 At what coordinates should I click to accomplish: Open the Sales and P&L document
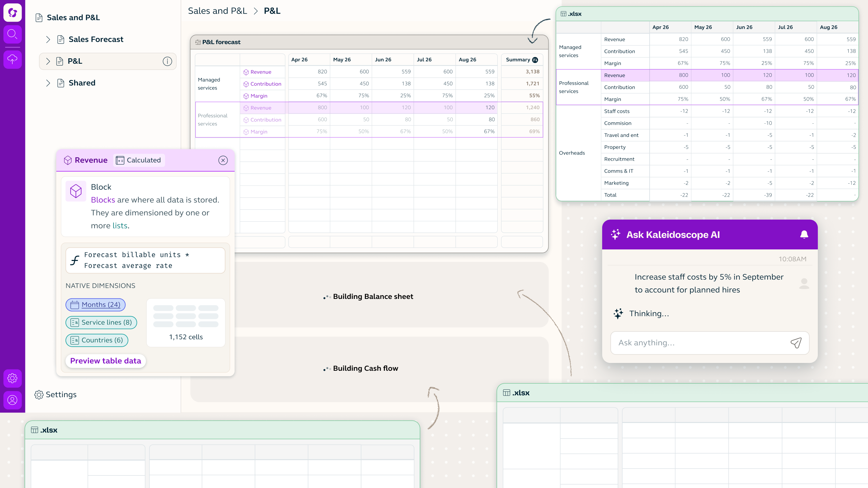click(x=68, y=18)
